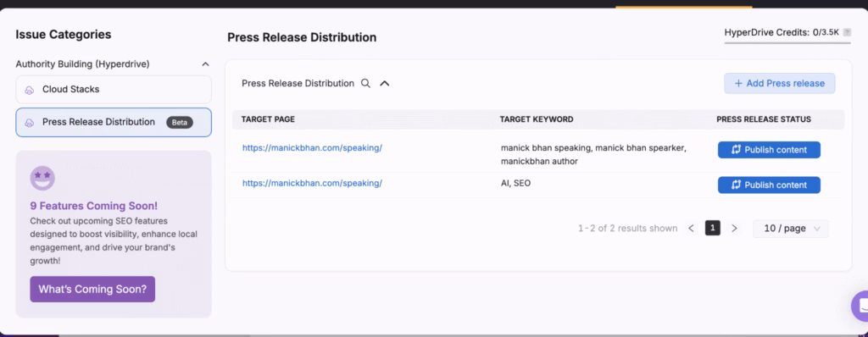Collapse Authority Building (Hyperdrive) category
This screenshot has height=337, width=868.
tap(205, 64)
